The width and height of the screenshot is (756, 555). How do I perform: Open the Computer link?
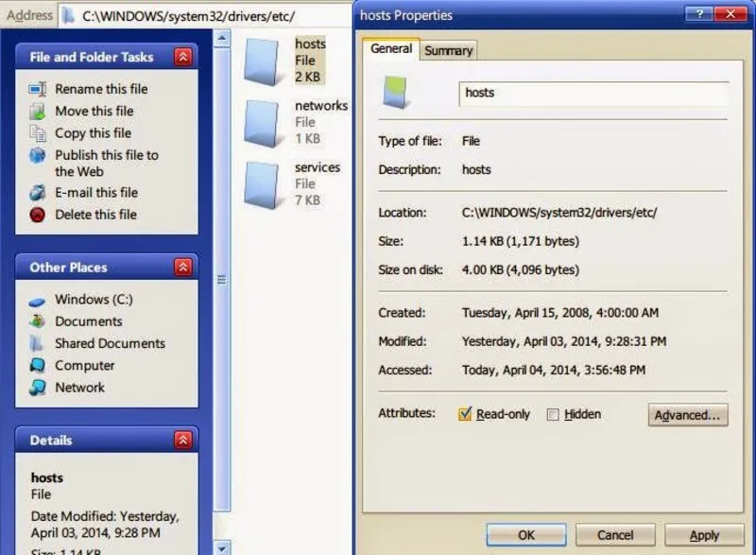(85, 366)
